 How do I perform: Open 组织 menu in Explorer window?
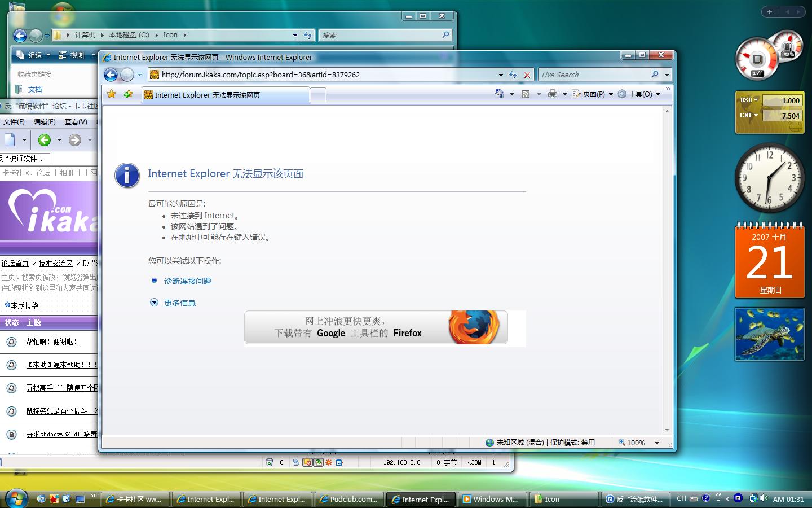pos(34,55)
